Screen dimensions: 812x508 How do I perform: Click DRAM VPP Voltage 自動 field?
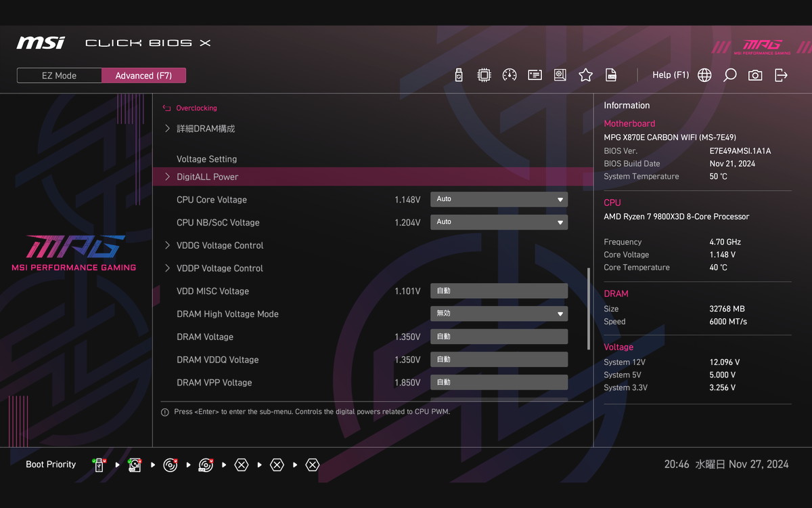point(499,382)
